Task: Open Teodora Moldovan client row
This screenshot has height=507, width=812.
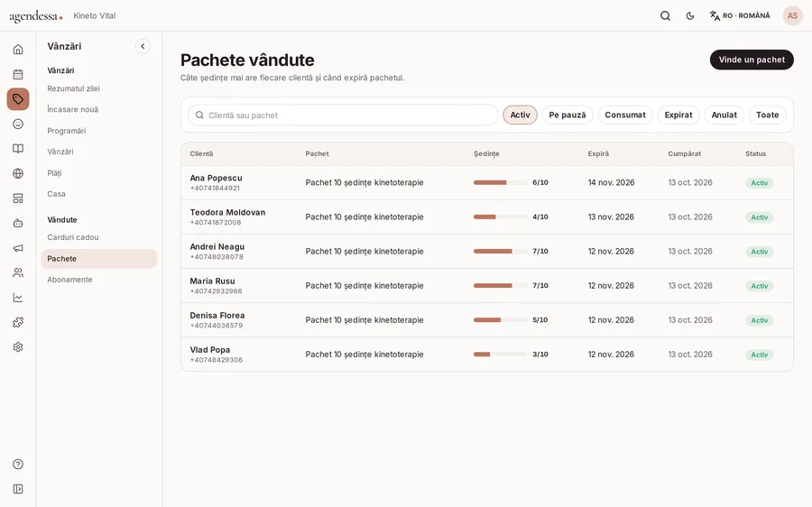Action: click(x=487, y=217)
